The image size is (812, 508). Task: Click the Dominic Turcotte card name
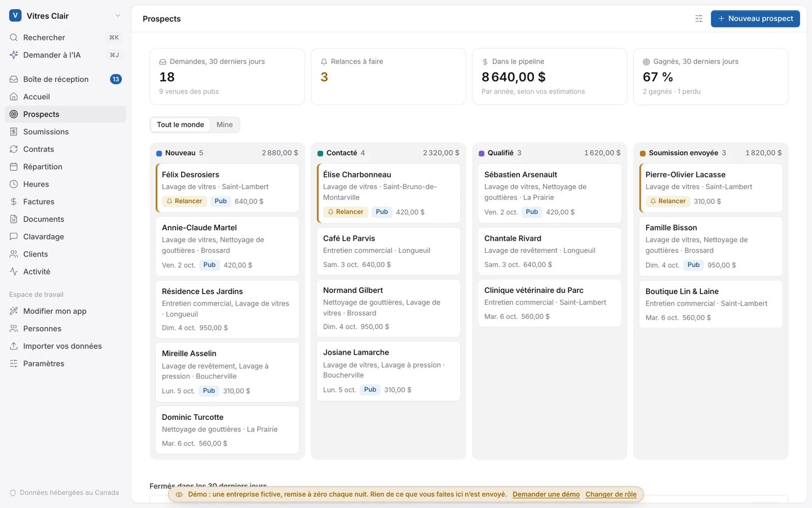pyautogui.click(x=193, y=417)
